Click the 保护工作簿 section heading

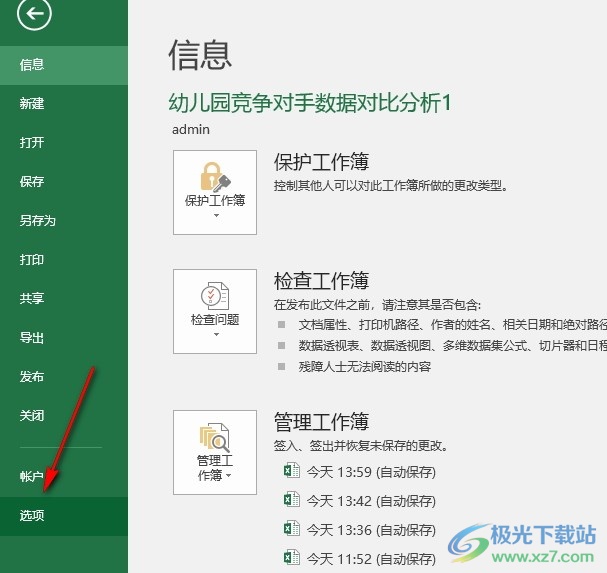coord(321,162)
